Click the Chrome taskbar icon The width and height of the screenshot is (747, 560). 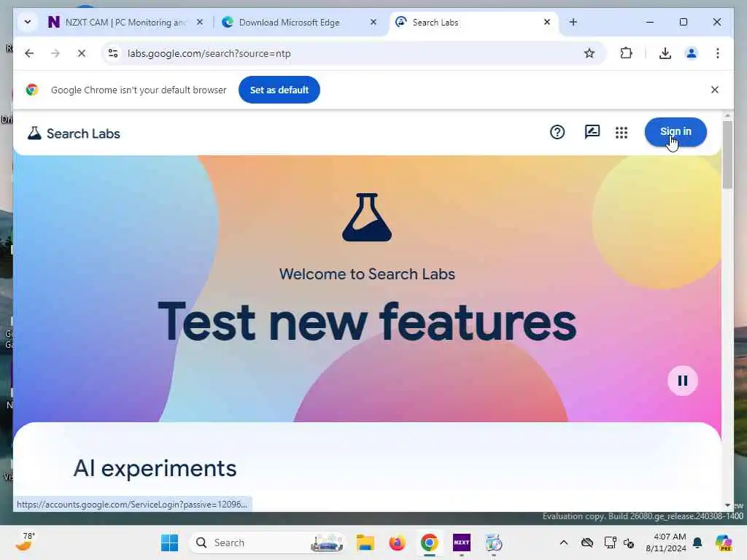point(429,542)
